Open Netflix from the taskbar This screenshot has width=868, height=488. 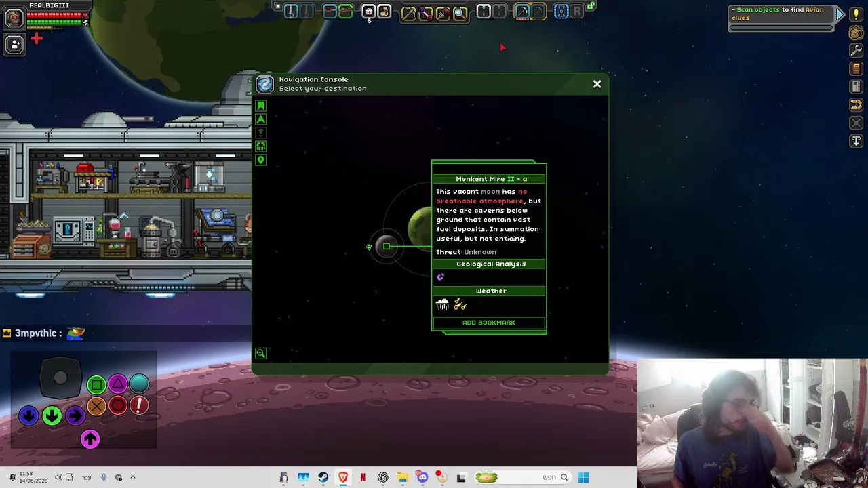tap(363, 477)
